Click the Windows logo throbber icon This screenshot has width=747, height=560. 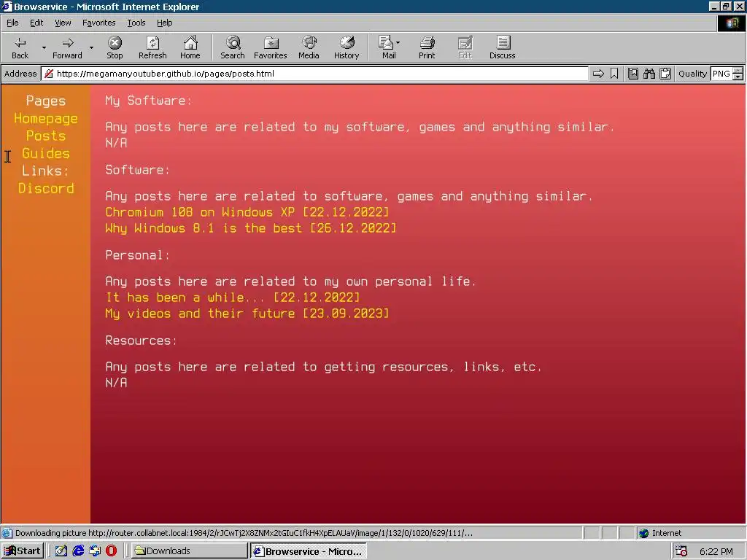pyautogui.click(x=731, y=23)
